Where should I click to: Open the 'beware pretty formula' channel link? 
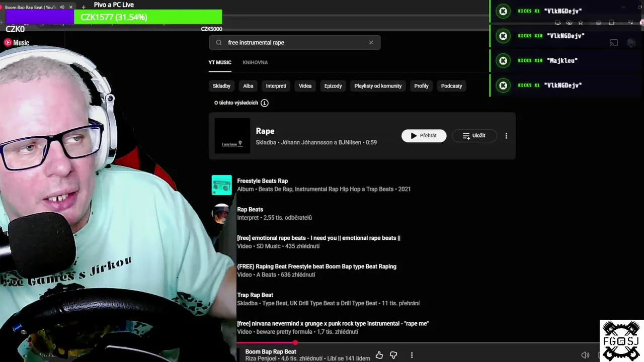pyautogui.click(x=284, y=332)
